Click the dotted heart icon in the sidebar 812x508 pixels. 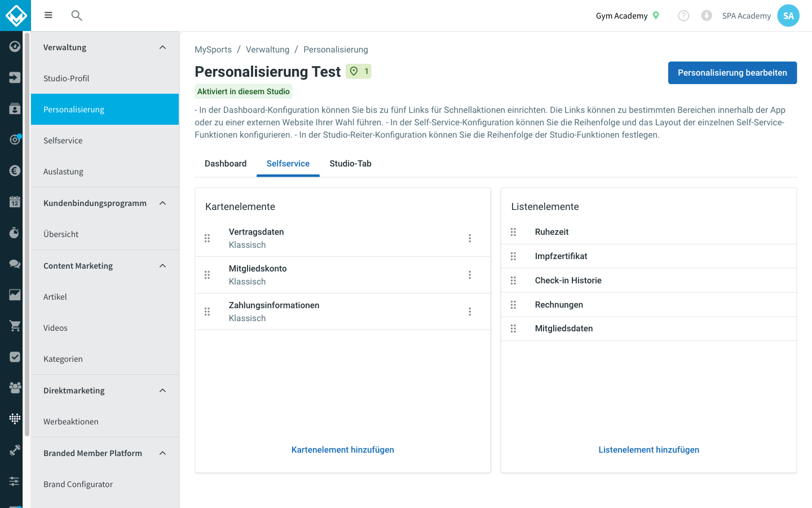click(15, 419)
